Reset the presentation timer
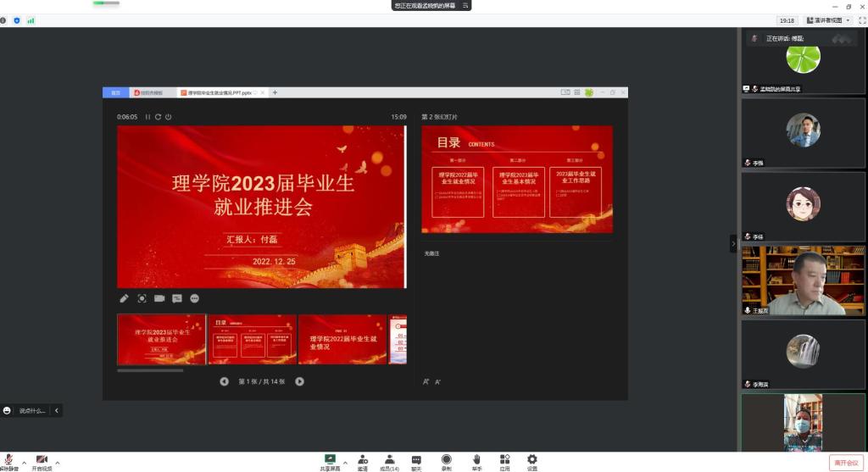The width and height of the screenshot is (868, 472). 158,117
